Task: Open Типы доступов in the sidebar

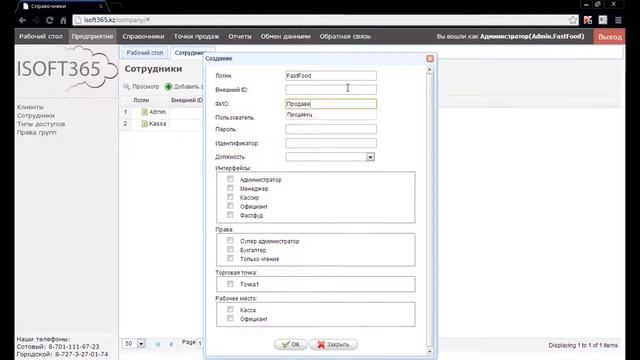Action: (x=41, y=124)
